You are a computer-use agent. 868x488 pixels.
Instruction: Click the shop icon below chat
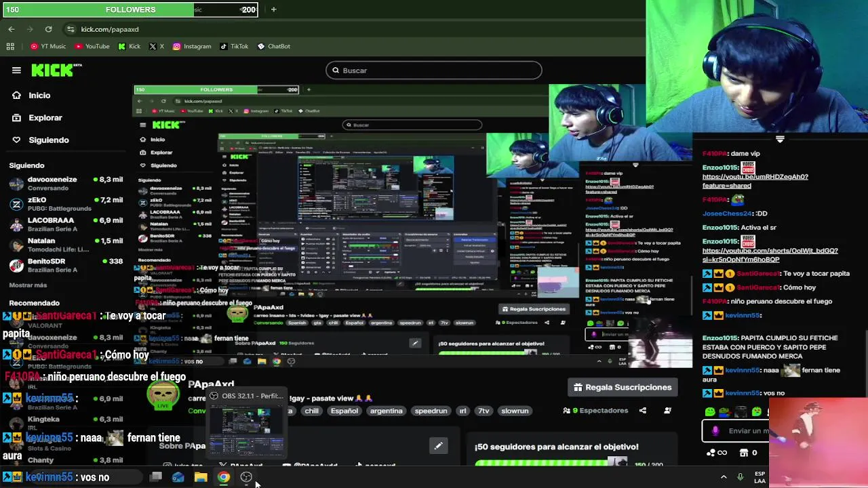744,453
